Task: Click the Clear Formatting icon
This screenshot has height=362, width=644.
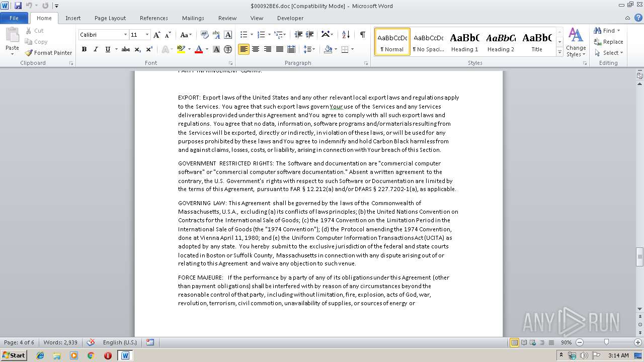Action: point(204,35)
